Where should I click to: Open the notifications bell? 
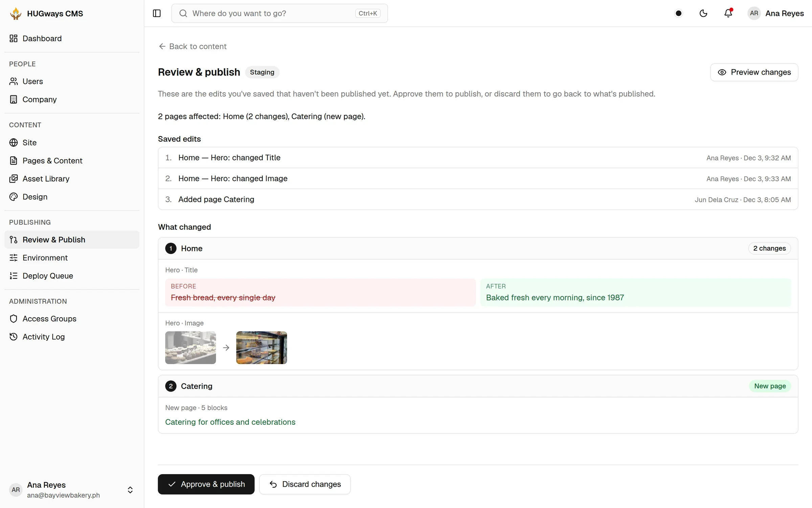point(728,13)
